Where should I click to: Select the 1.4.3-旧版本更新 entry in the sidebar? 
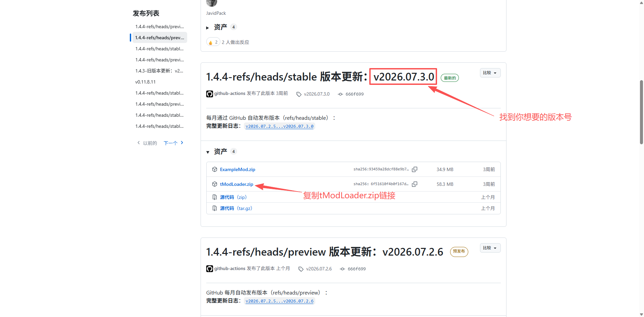[159, 71]
